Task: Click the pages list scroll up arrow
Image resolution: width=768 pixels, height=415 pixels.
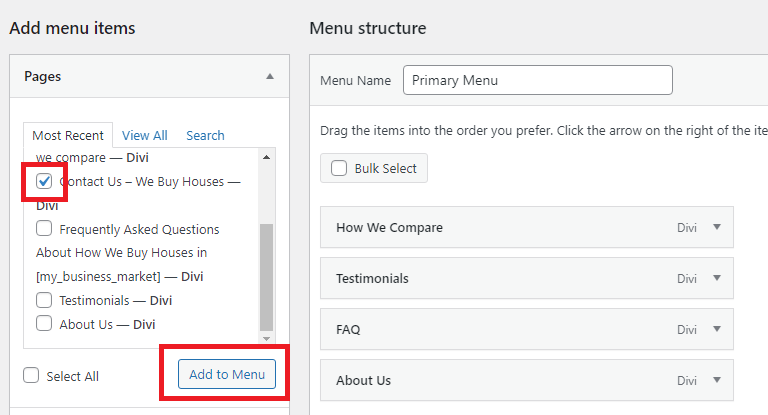Action: [x=266, y=157]
